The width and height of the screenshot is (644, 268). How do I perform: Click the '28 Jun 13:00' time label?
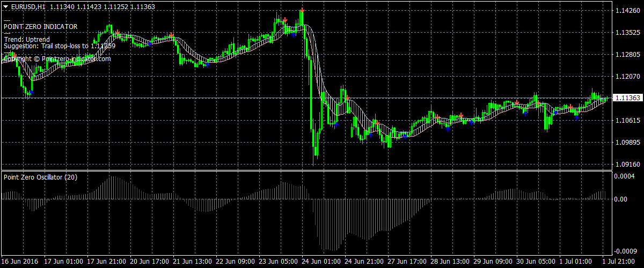coord(450,262)
